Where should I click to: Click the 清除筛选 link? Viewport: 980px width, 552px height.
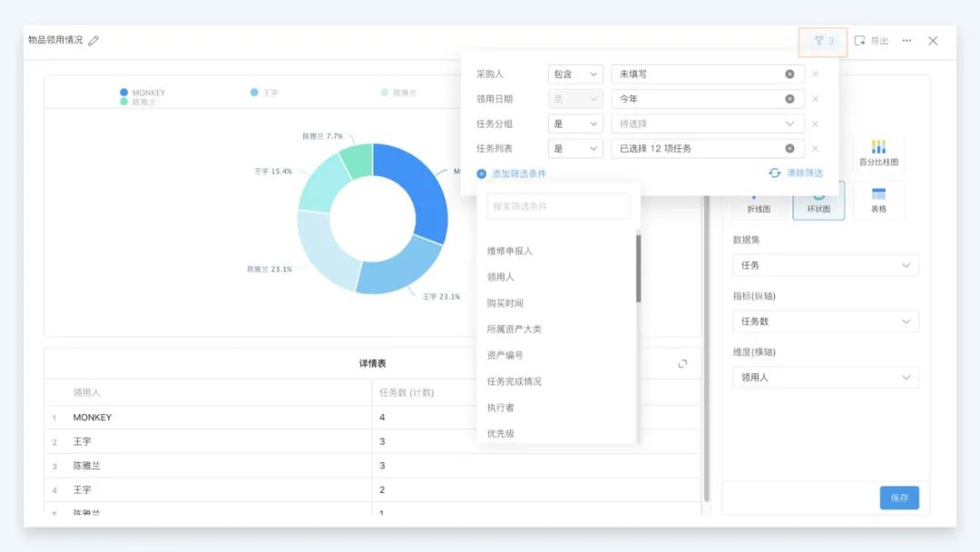coord(796,172)
